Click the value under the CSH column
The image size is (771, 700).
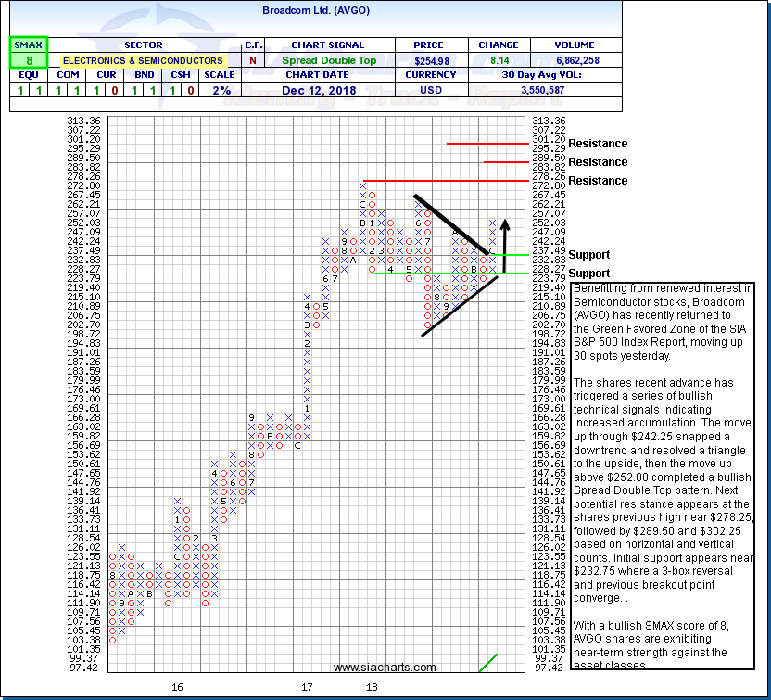click(189, 90)
